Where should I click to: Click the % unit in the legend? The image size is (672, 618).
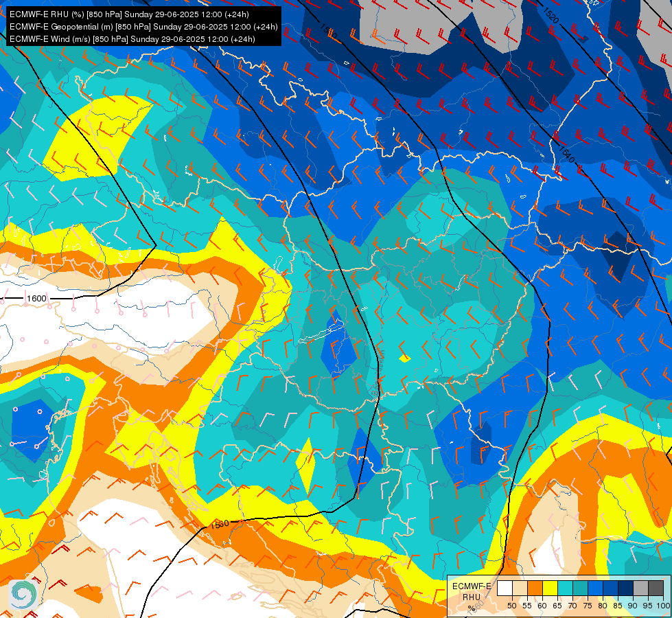pos(472,608)
